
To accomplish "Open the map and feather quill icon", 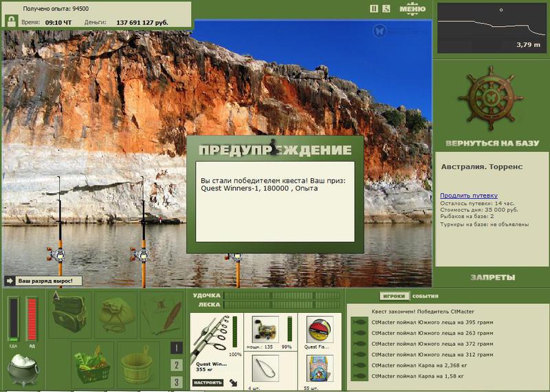I will click(162, 314).
